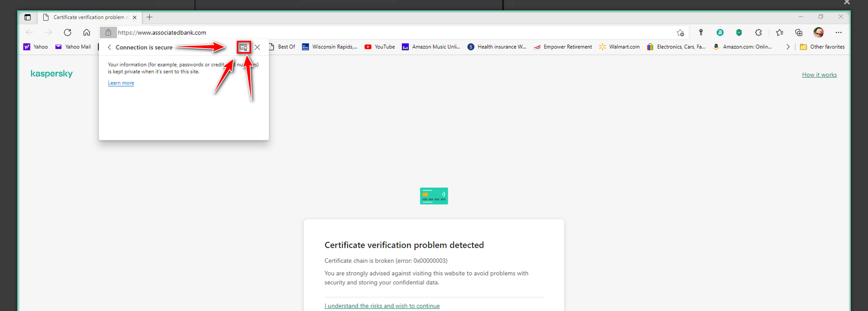This screenshot has height=311, width=868.
Task: Open the Empower Retirement bookmark
Action: pos(563,47)
